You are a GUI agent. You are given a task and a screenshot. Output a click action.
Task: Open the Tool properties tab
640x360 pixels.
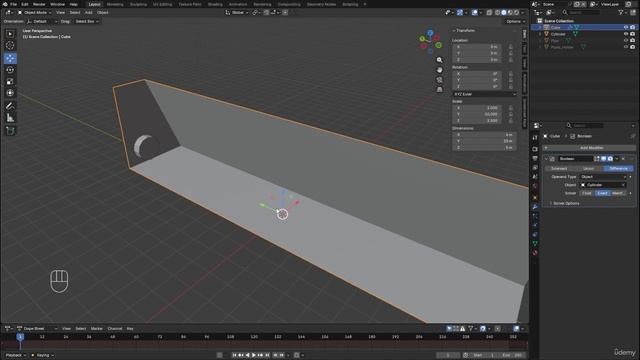point(535,138)
